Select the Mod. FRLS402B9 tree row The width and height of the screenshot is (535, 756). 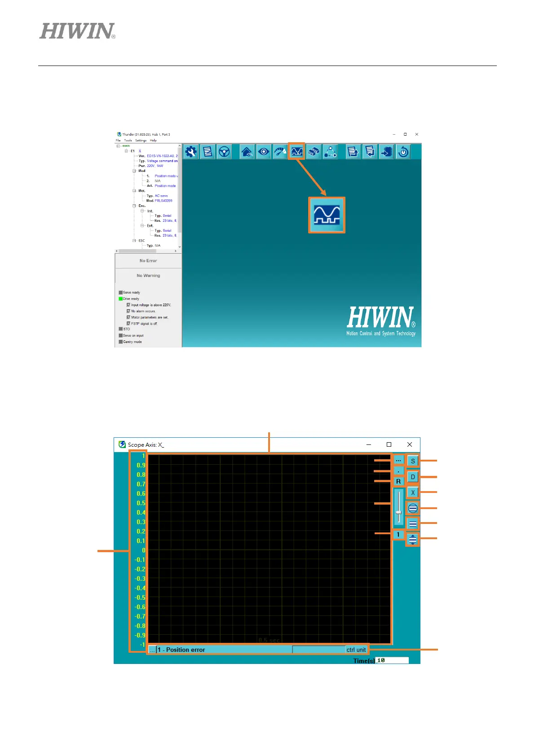pyautogui.click(x=159, y=201)
